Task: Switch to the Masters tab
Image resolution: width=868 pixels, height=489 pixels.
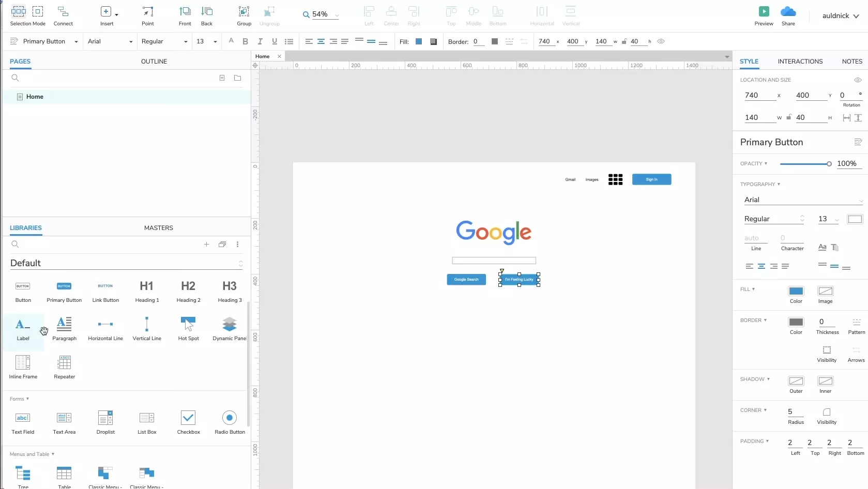Action: pyautogui.click(x=158, y=227)
